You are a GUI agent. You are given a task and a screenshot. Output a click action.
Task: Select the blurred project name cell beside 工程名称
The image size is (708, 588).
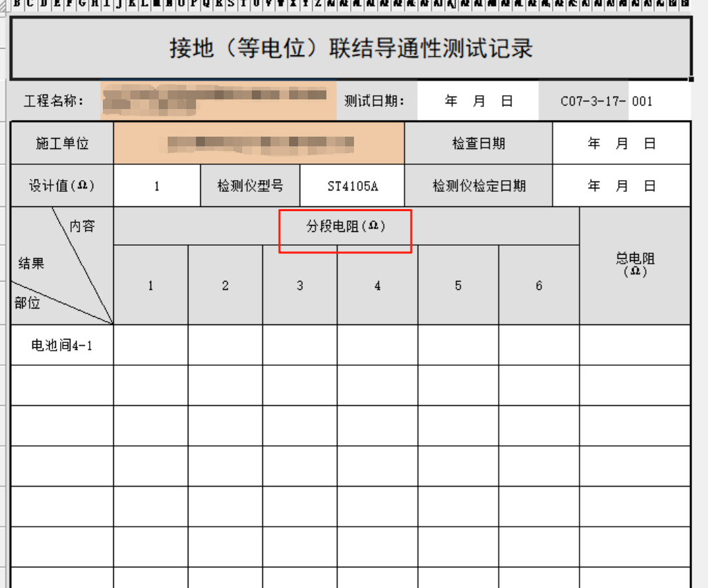219,101
